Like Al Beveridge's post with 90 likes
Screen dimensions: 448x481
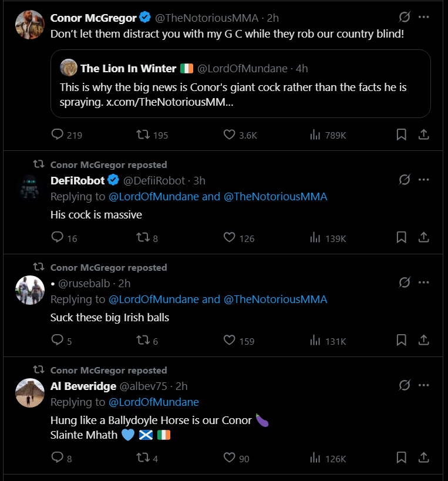[x=229, y=458]
